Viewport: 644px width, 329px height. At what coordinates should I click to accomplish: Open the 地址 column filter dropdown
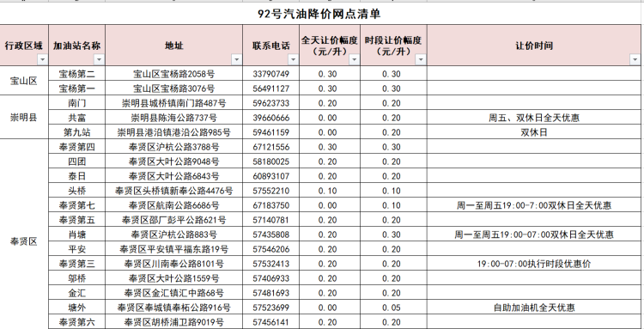click(x=237, y=59)
